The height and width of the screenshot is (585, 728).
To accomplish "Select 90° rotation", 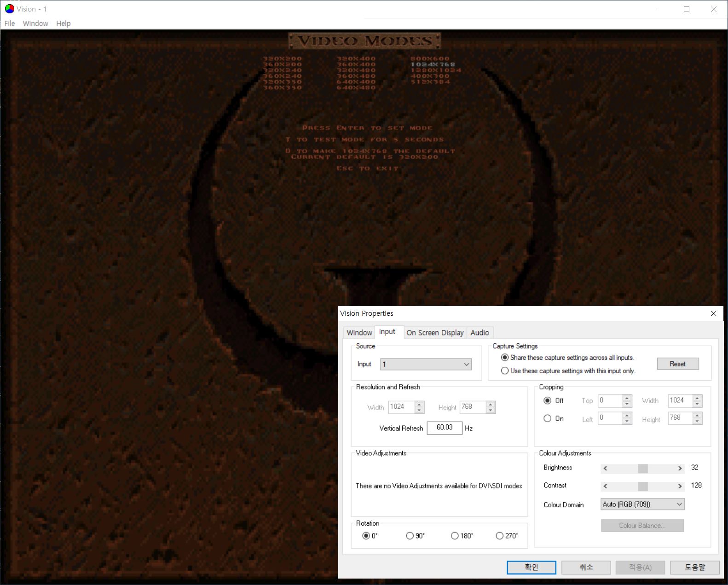I will (416, 536).
